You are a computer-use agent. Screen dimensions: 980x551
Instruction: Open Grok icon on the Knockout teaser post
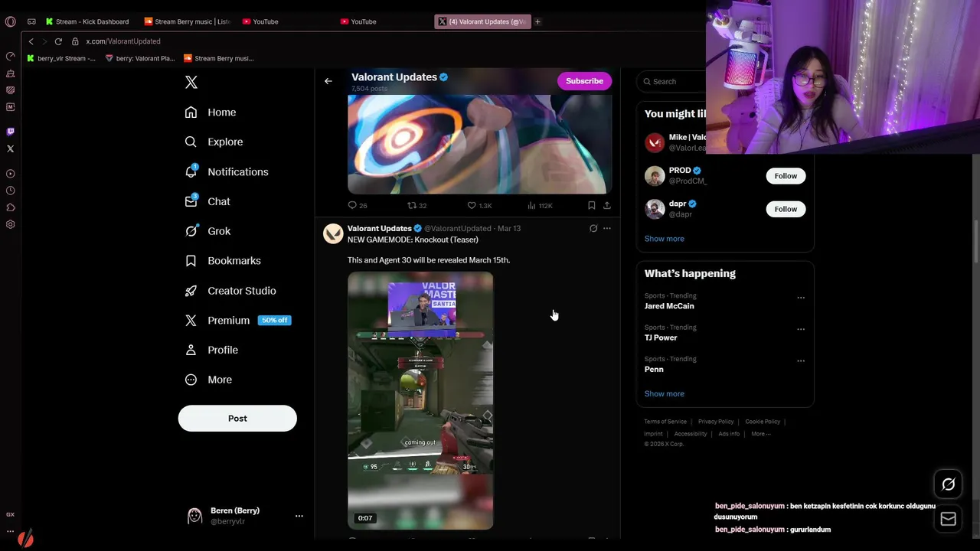593,228
